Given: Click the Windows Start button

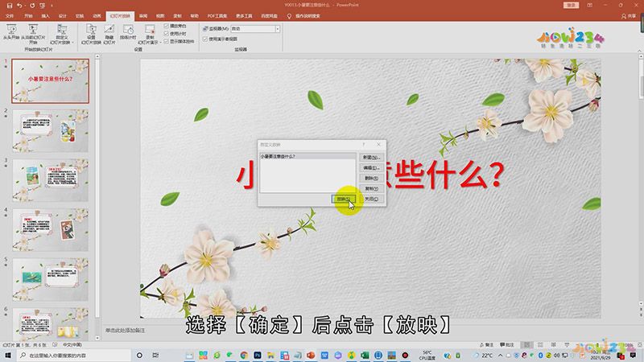Looking at the screenshot, I should [x=8, y=355].
